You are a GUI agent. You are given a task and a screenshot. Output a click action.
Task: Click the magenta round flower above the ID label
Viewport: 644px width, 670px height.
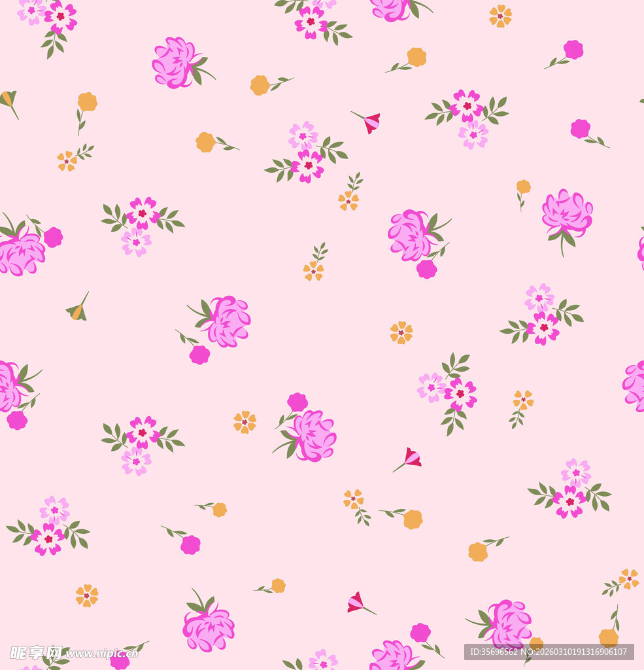420,632
